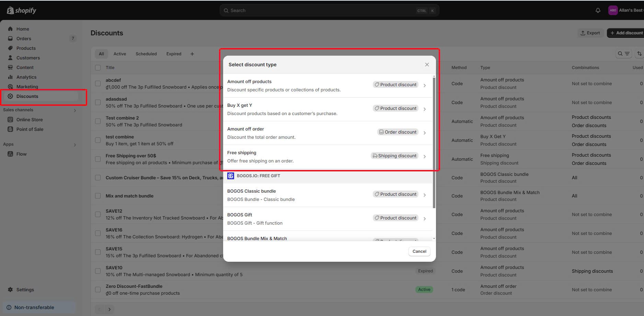Check the select-all checkbox in the Title header

[x=98, y=67]
